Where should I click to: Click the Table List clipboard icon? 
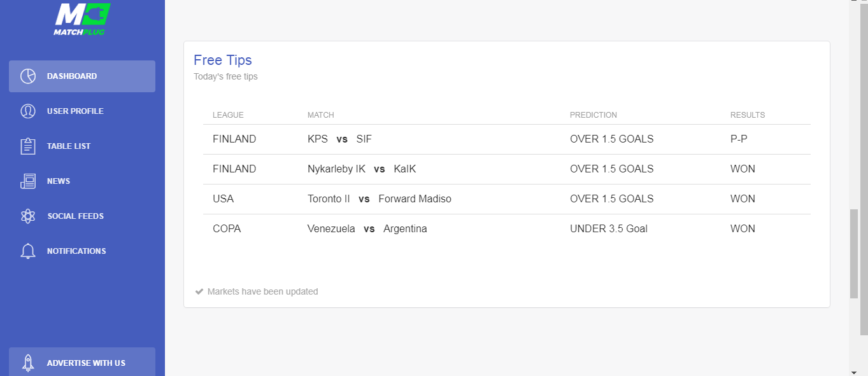pos(28,146)
